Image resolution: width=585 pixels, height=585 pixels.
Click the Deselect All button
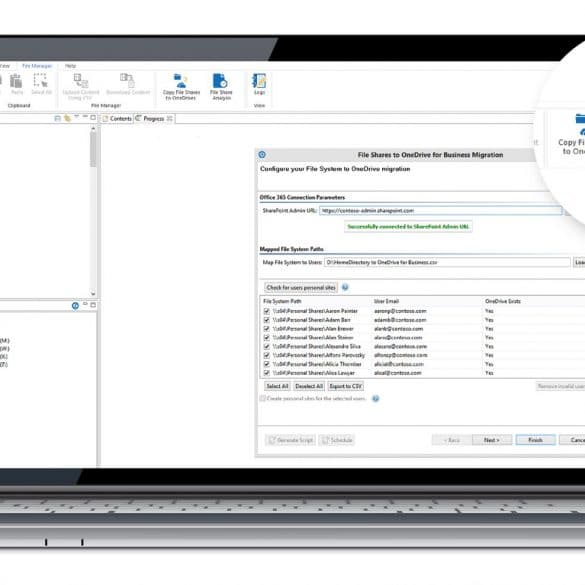(x=309, y=386)
